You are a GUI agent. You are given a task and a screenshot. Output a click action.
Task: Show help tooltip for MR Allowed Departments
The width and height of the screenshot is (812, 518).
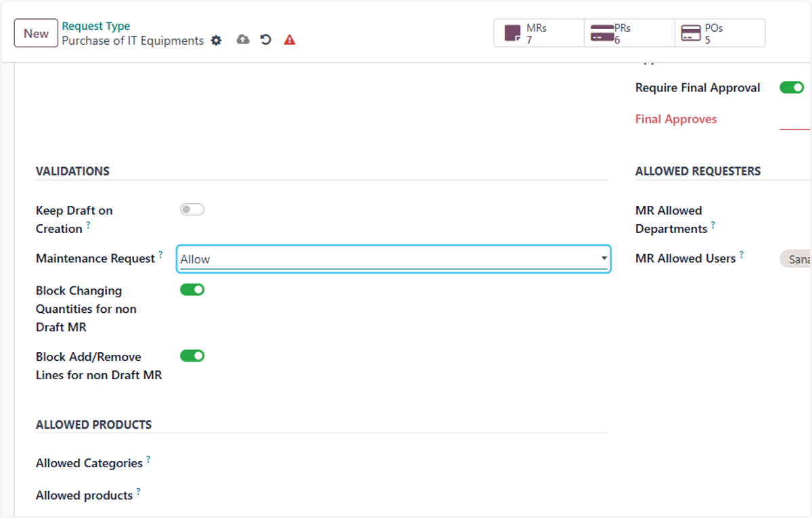(713, 225)
